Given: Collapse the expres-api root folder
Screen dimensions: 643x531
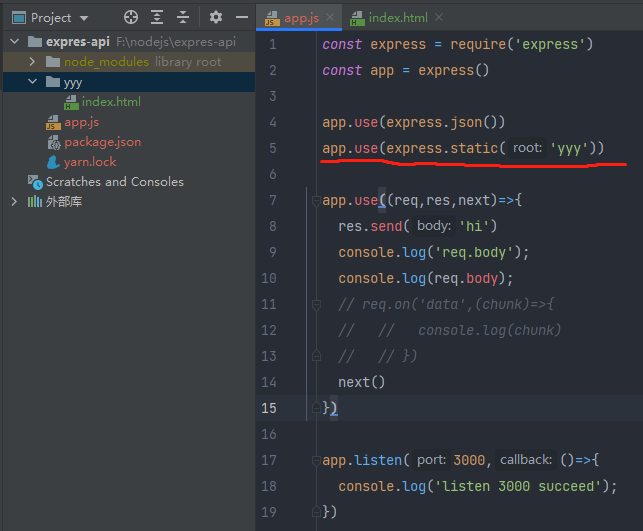Looking at the screenshot, I should coord(14,41).
